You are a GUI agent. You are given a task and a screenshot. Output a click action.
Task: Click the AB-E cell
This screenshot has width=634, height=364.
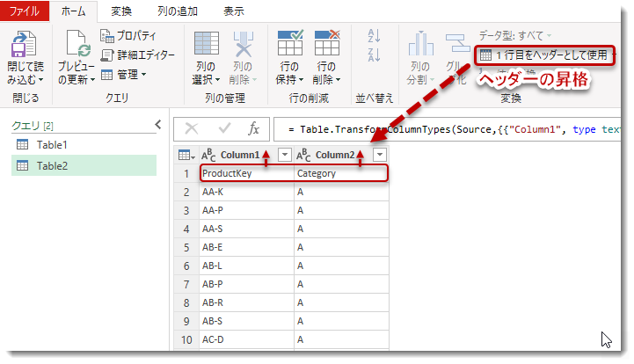[246, 247]
